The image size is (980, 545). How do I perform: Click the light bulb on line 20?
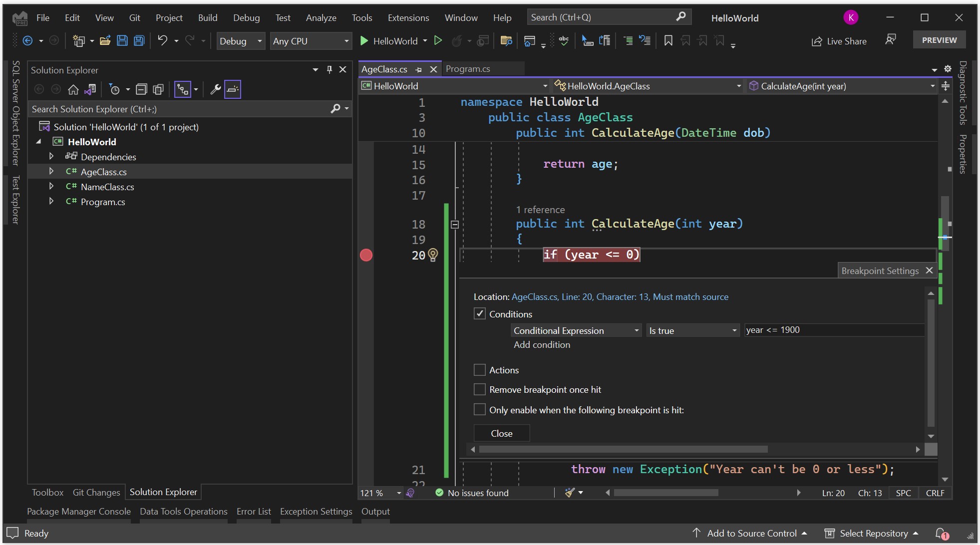(x=433, y=255)
